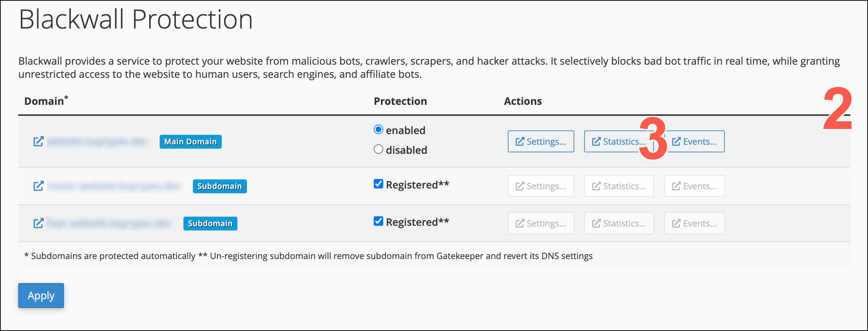Image resolution: width=868 pixels, height=331 pixels.
Task: Click Statistics button in first subdomain row
Action: [x=619, y=186]
